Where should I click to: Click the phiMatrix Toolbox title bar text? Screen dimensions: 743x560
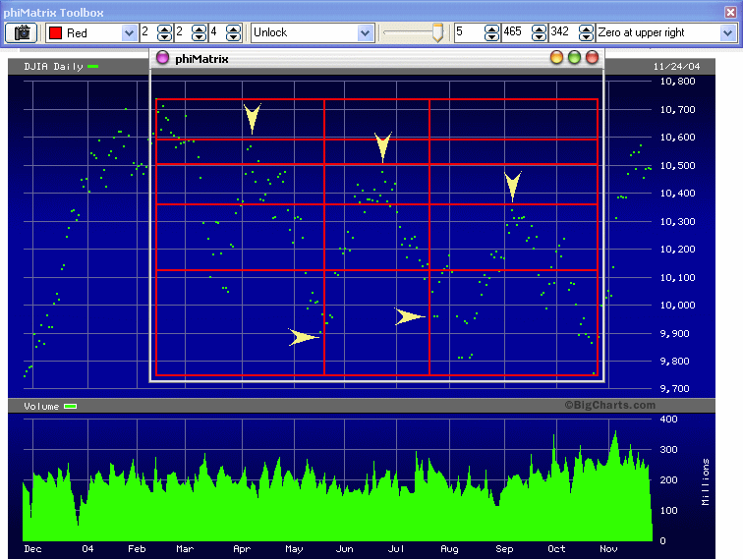click(x=53, y=13)
